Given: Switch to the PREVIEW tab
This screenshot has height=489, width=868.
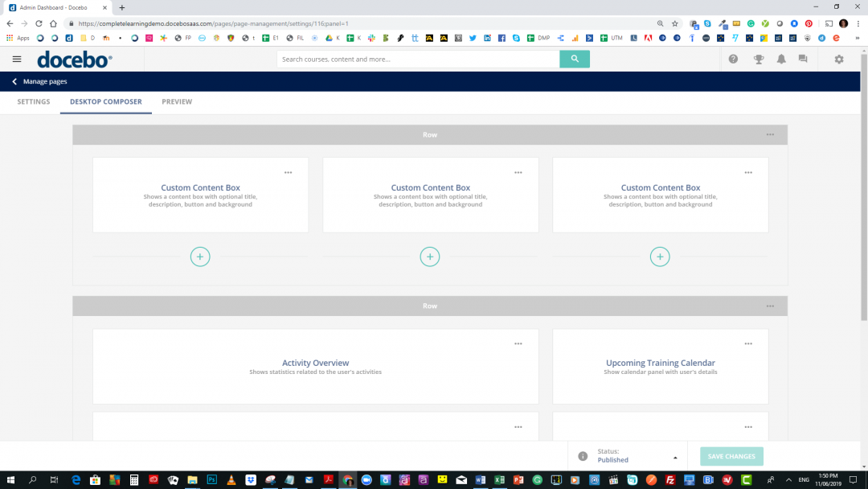Looking at the screenshot, I should click(x=176, y=102).
